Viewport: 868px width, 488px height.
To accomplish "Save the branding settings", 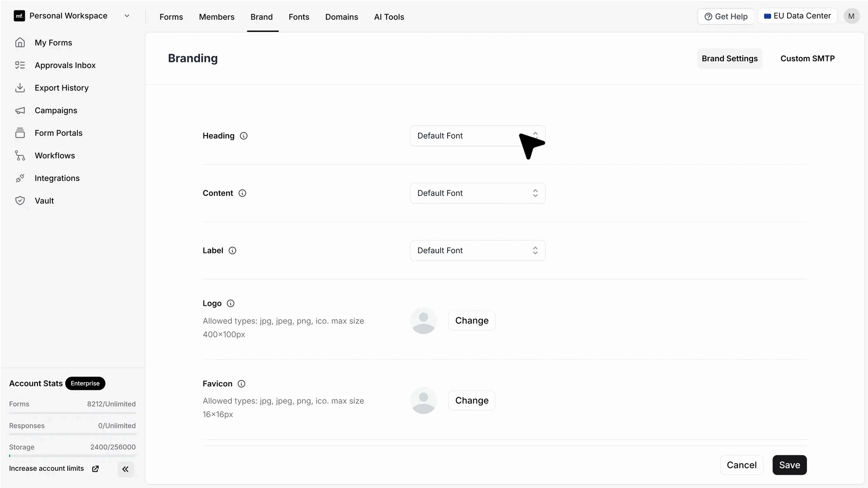I will point(789,465).
